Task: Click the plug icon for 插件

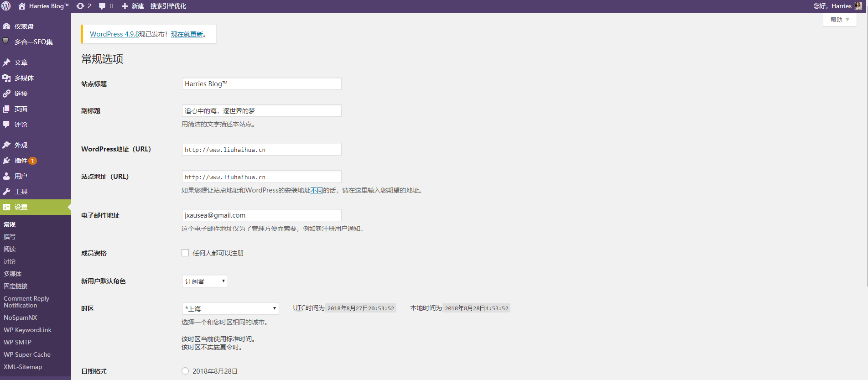Action: [6, 161]
